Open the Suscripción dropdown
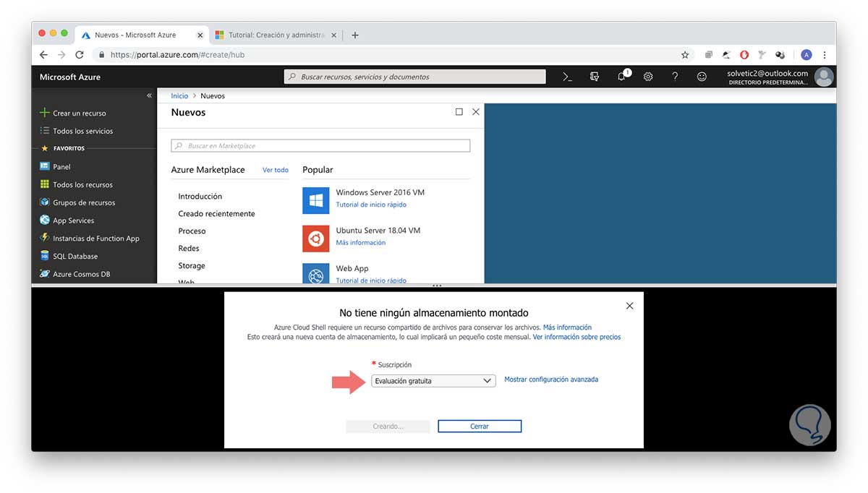This screenshot has height=493, width=868. point(433,380)
